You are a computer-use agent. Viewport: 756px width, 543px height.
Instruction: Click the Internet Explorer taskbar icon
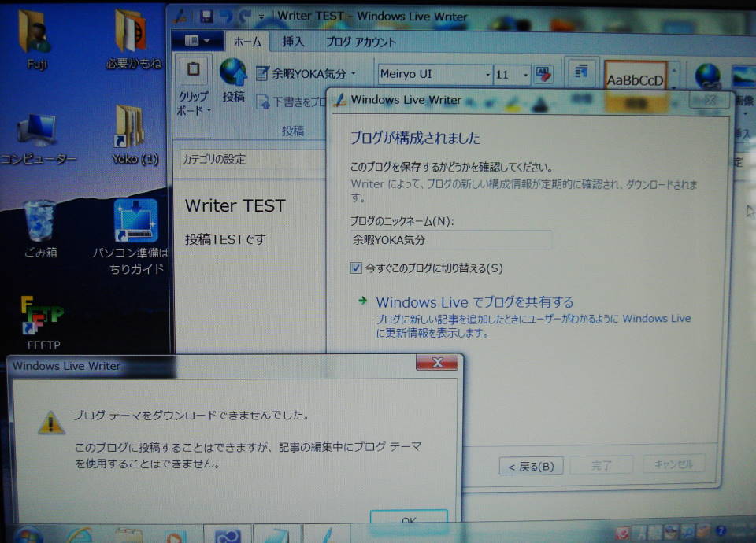pos(80,535)
